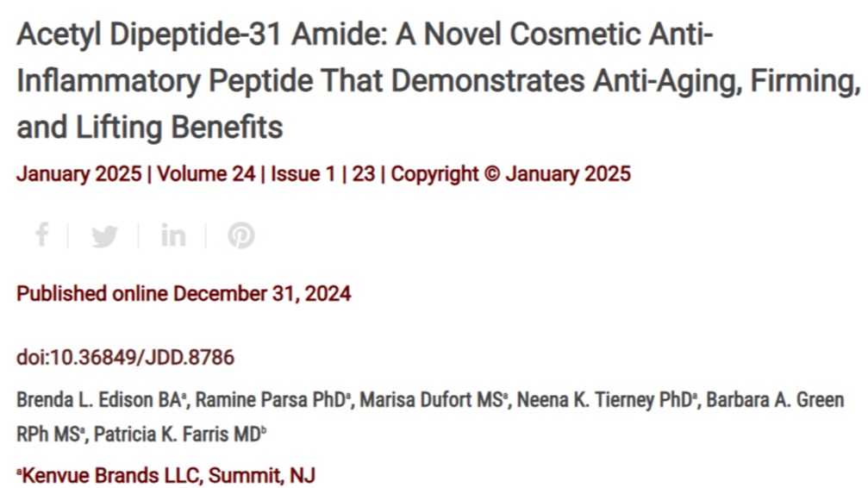Viewport: 868px width, 488px height.
Task: Share article on LinkedIn icon
Action: coord(173,235)
